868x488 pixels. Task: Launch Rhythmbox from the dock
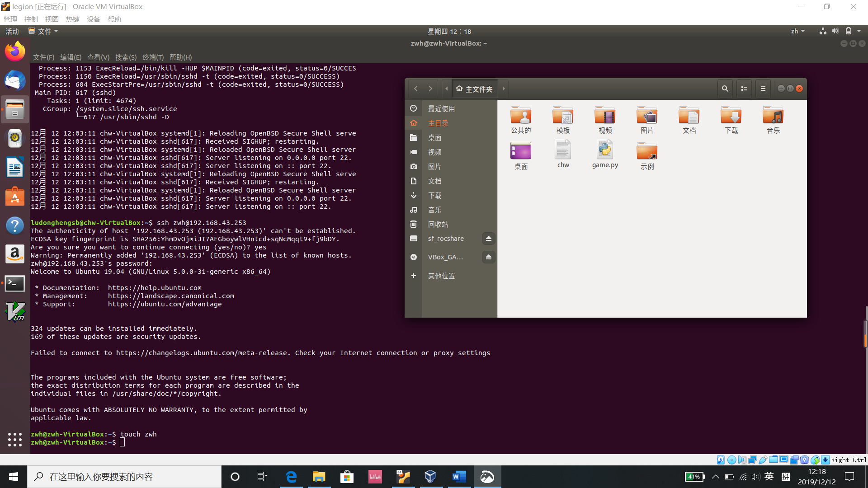[x=15, y=138]
